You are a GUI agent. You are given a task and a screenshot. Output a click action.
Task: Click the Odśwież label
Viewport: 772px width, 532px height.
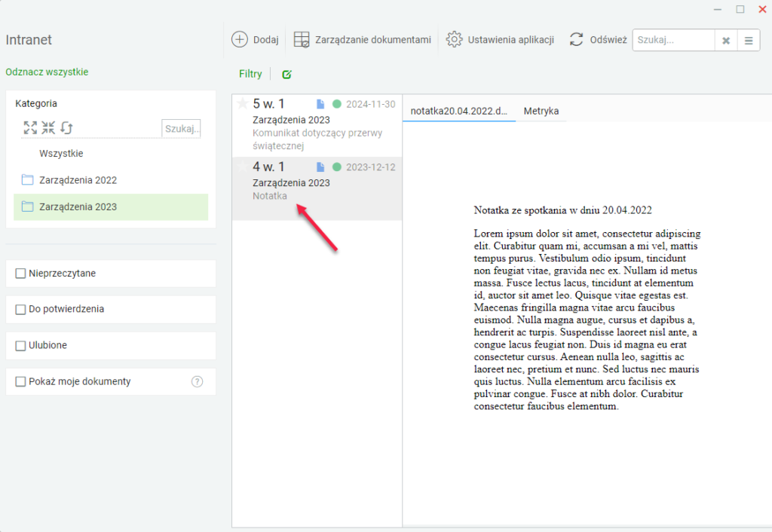pyautogui.click(x=608, y=40)
